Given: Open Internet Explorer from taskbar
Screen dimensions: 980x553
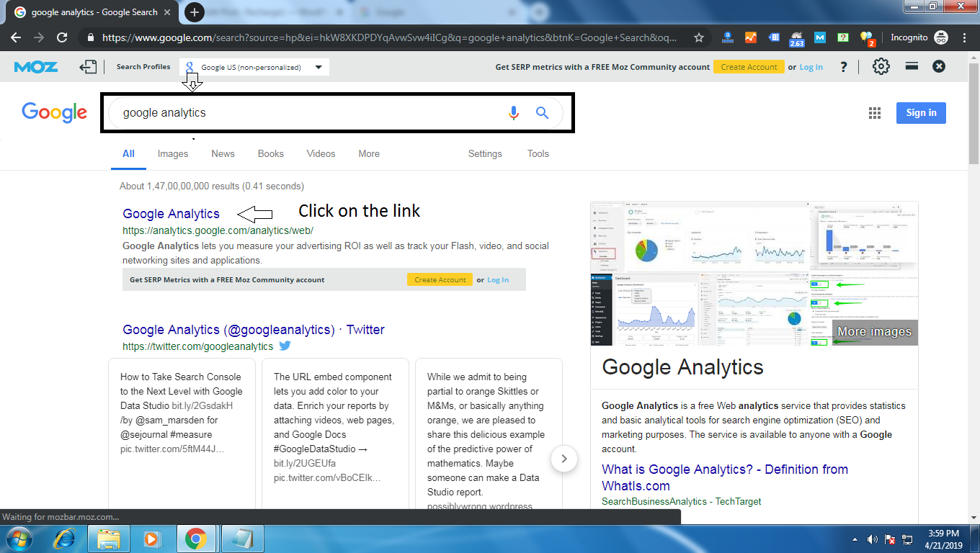Looking at the screenshot, I should (66, 539).
